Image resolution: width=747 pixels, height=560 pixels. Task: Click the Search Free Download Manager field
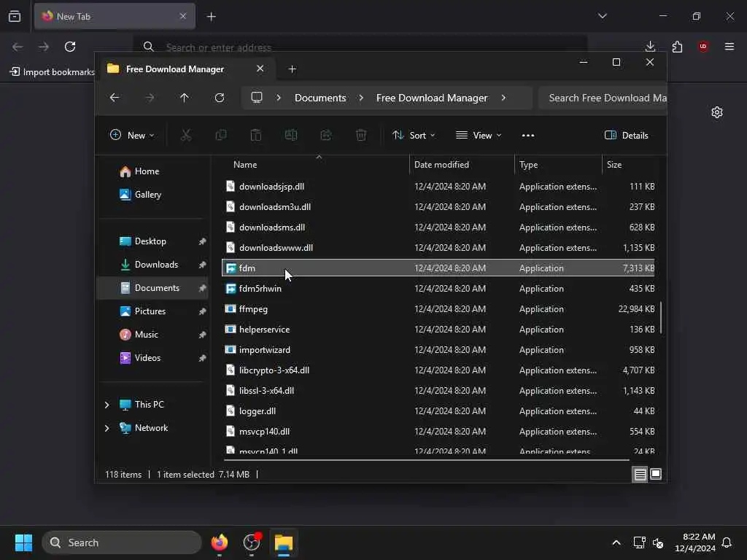[x=603, y=98]
